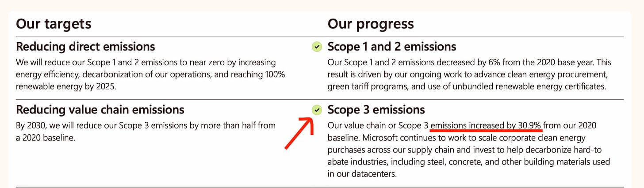Click the "Scope 1 and 2 emissions" heading
644x188 pixels.
[x=392, y=46]
